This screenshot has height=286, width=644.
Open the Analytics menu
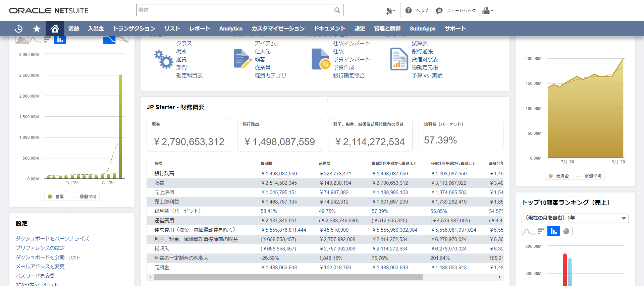[x=231, y=29]
